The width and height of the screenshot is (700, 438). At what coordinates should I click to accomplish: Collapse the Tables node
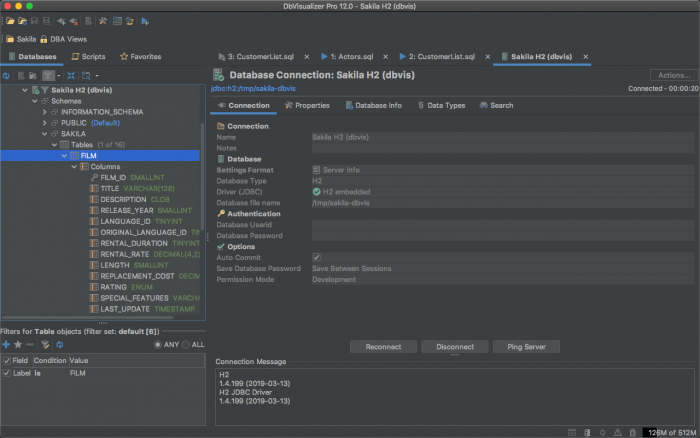(x=54, y=145)
